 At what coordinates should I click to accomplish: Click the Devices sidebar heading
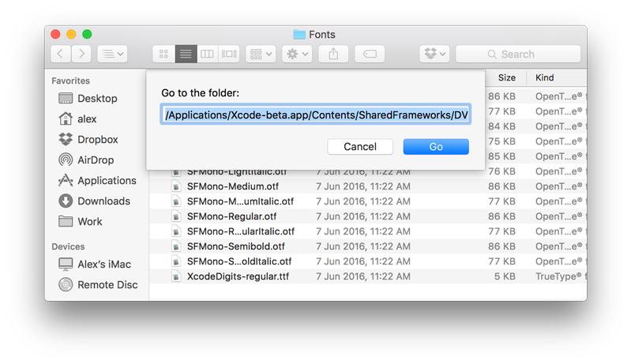[68, 246]
